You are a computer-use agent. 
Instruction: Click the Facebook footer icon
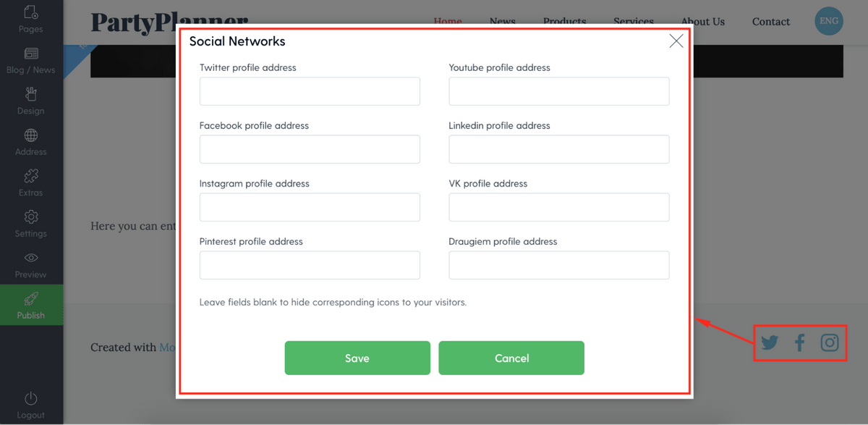click(799, 342)
